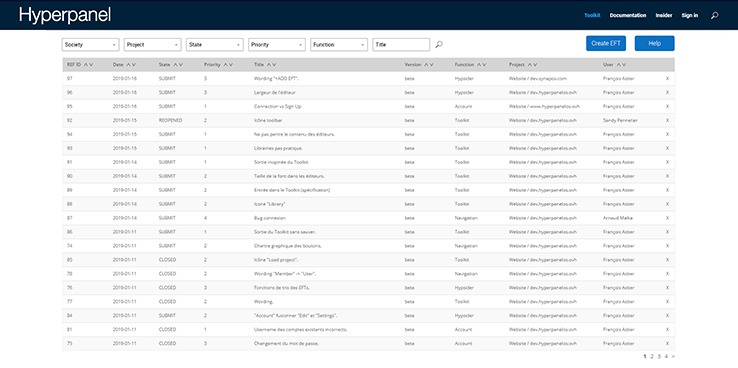Image resolution: width=738 pixels, height=368 pixels.
Task: Click user name 'Sandy Pennetier'
Action: click(x=620, y=120)
